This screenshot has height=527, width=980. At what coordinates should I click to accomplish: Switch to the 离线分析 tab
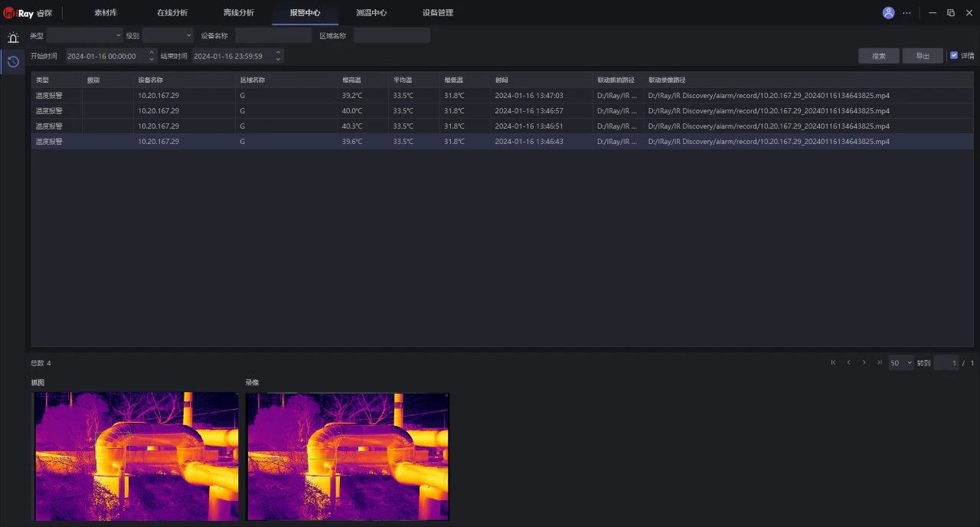[239, 13]
